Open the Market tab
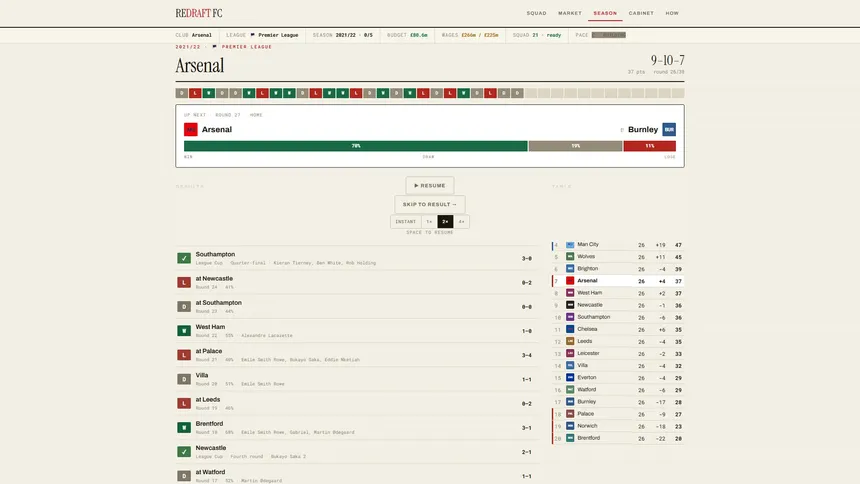 coord(570,13)
